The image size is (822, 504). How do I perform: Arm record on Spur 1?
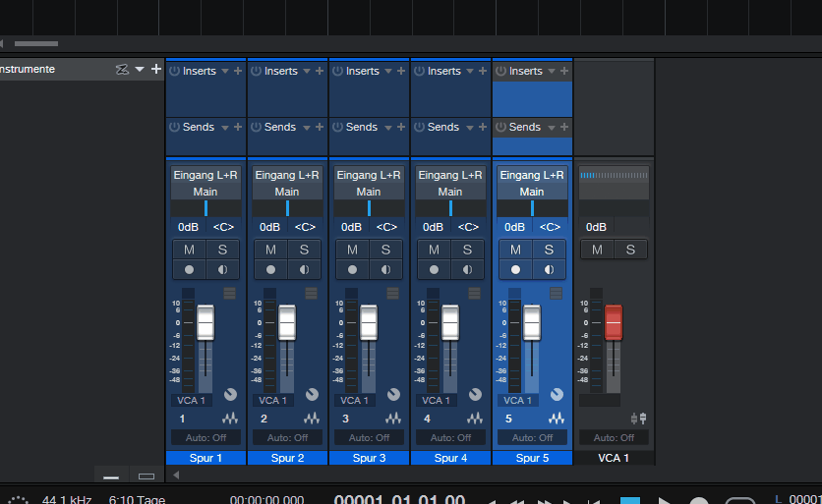coord(189,270)
